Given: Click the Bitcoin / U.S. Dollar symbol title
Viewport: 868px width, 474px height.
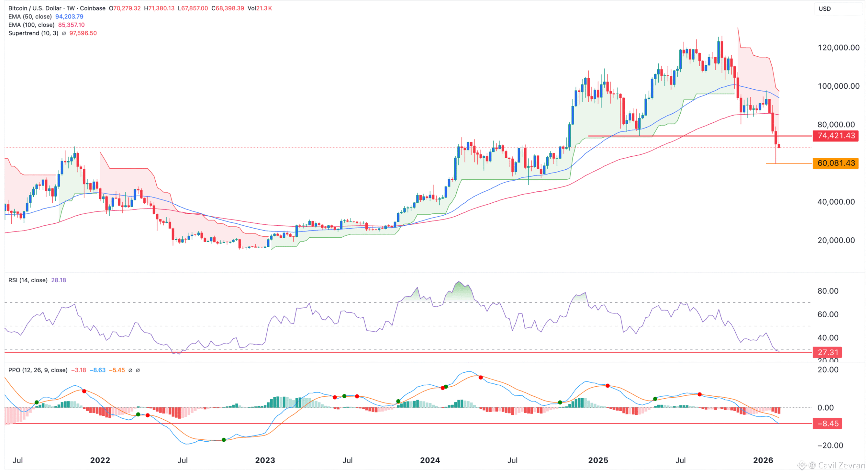Looking at the screenshot, I should click(34, 8).
